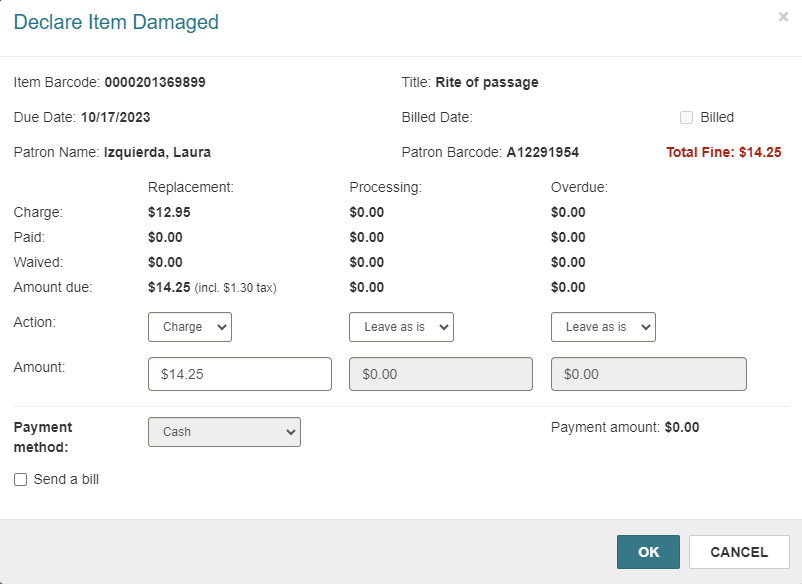Click the Overdue amount field showing $0.00
Image resolution: width=802 pixels, height=584 pixels.
coord(649,374)
